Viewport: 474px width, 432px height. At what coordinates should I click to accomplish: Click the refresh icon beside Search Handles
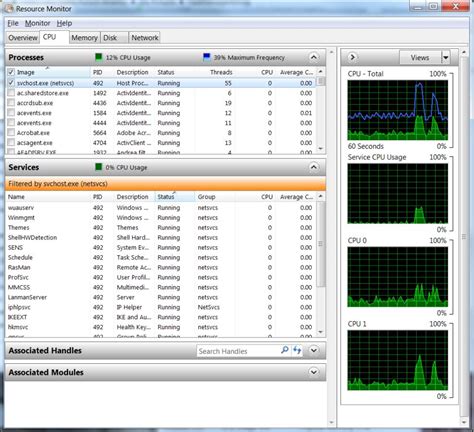pyautogui.click(x=297, y=350)
